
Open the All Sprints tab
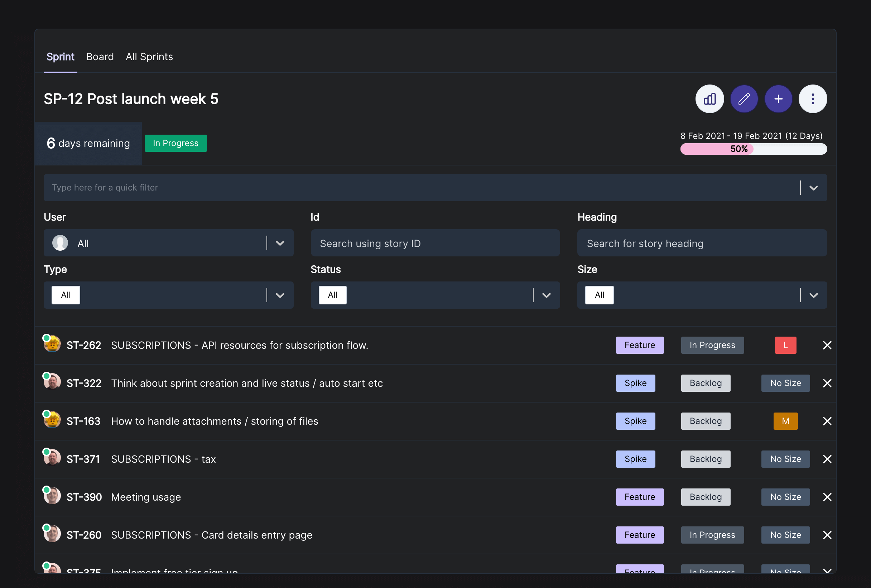click(149, 57)
